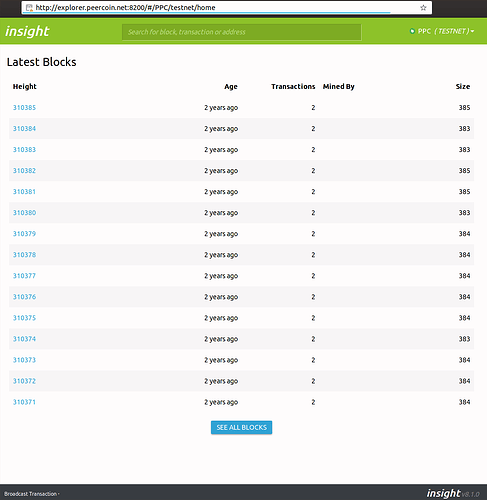Click age text in row 310384
The image size is (487, 500).
tap(221, 129)
